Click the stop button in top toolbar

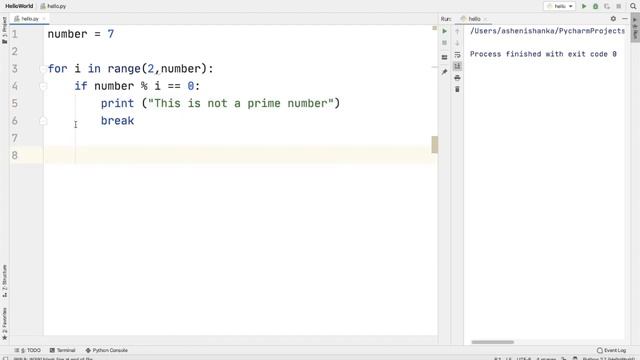tap(619, 6)
